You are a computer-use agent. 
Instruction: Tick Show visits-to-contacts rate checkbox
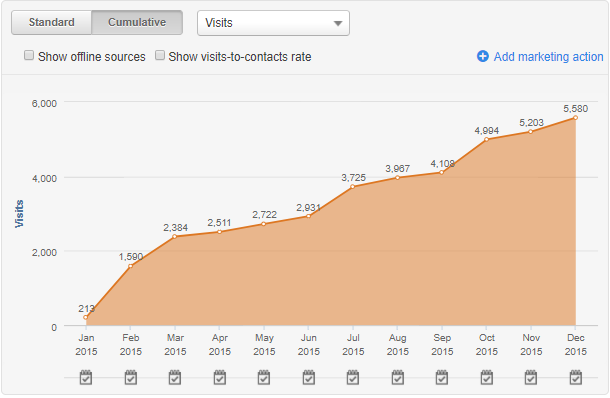(160, 55)
